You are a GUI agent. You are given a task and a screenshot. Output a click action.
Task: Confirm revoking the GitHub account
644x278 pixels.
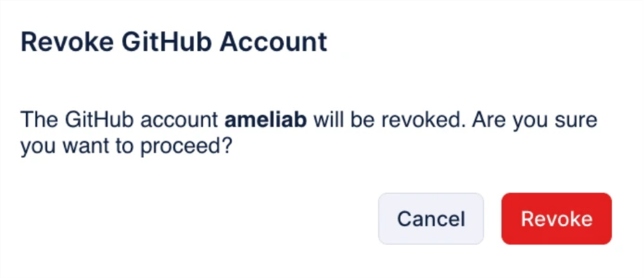[x=556, y=219]
